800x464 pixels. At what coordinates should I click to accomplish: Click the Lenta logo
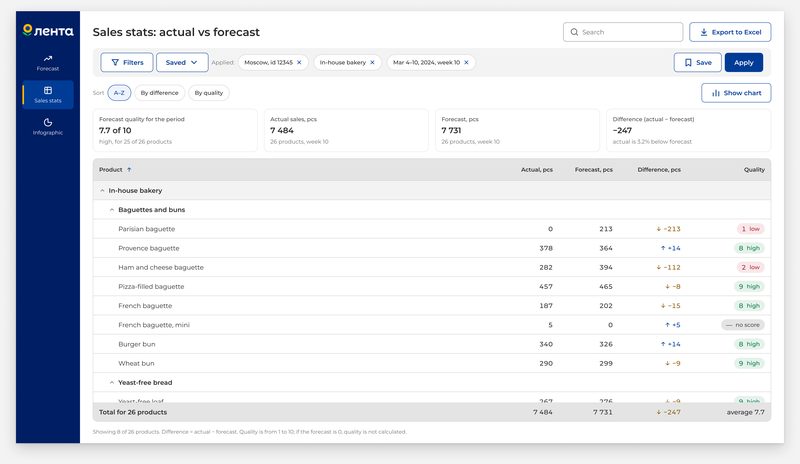pos(48,31)
